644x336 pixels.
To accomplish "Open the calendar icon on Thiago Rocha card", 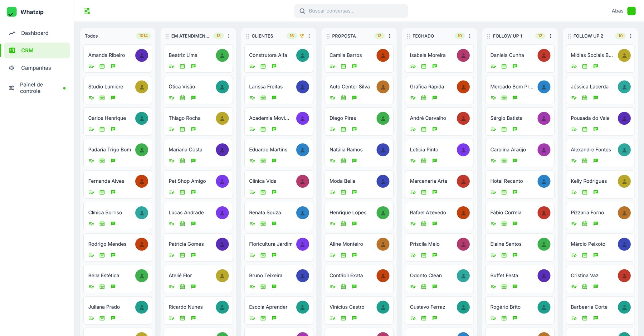I will pos(182,129).
